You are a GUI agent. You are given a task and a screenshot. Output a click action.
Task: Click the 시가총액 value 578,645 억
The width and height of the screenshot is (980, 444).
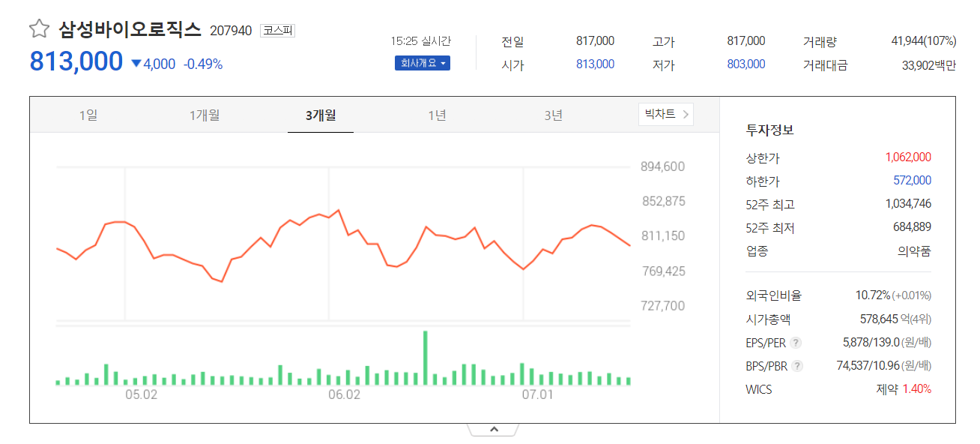[886, 319]
